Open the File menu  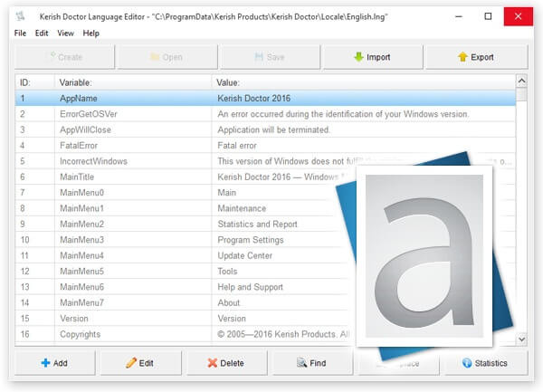[x=20, y=33]
